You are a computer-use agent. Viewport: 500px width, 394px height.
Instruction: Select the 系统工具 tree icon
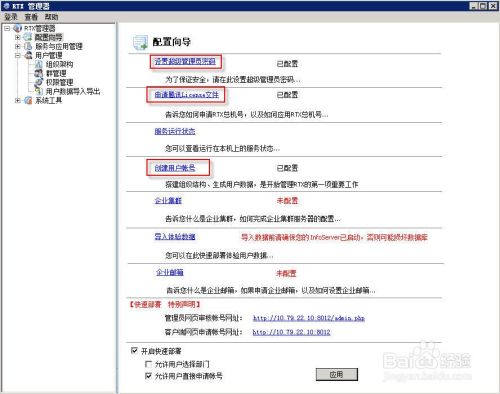coord(28,100)
